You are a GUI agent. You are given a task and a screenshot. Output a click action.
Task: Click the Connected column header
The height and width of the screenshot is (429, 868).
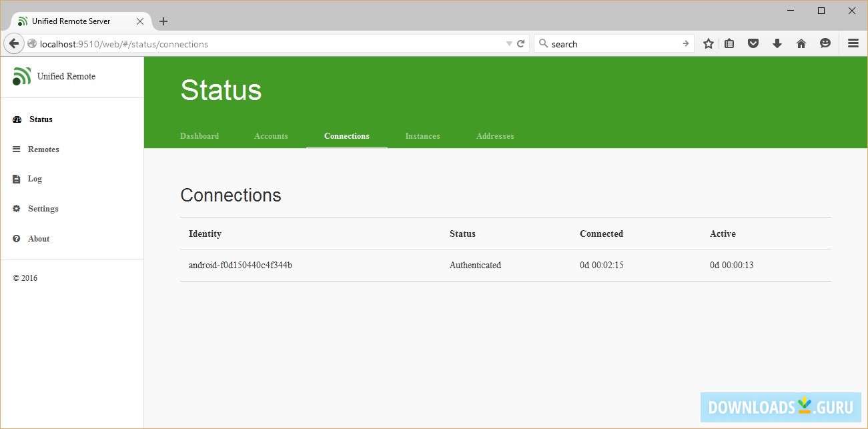601,234
